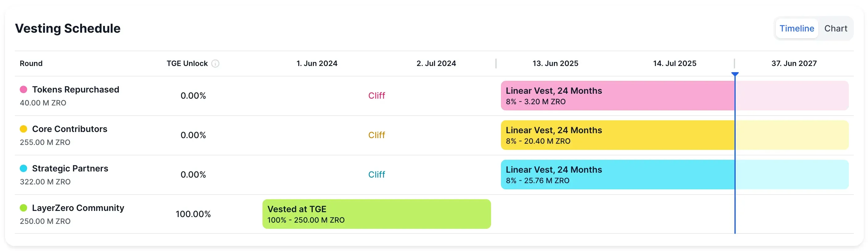
Task: Expand details on the yellow Linear Vest bar
Action: (640, 135)
